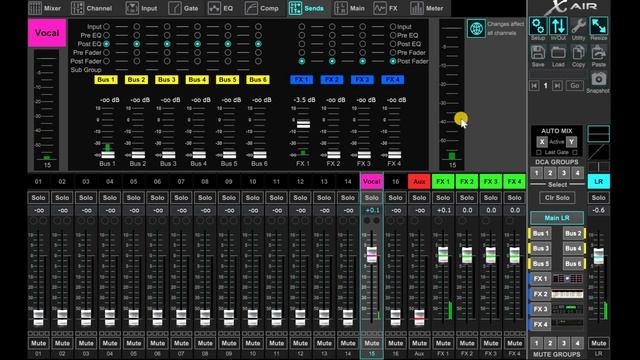This screenshot has width=640, height=360.
Task: Switch to the Comp tab
Action: [x=262, y=8]
